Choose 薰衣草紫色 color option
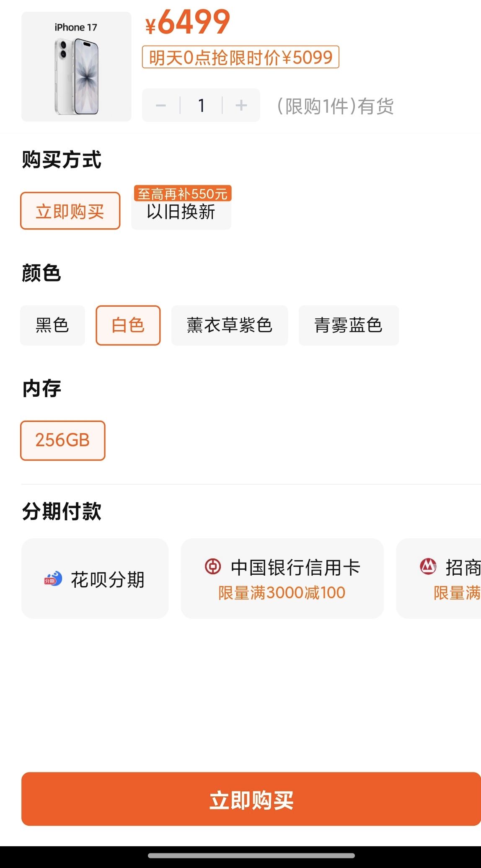 point(230,325)
